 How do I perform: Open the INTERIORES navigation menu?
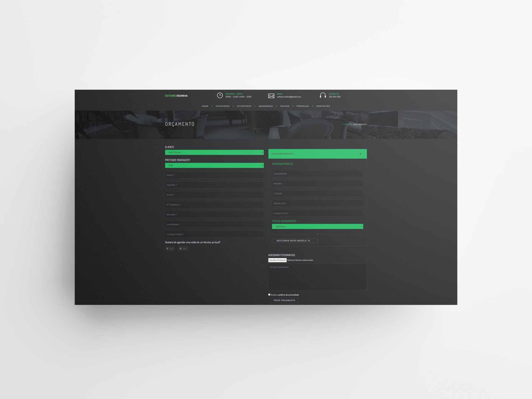(x=222, y=106)
